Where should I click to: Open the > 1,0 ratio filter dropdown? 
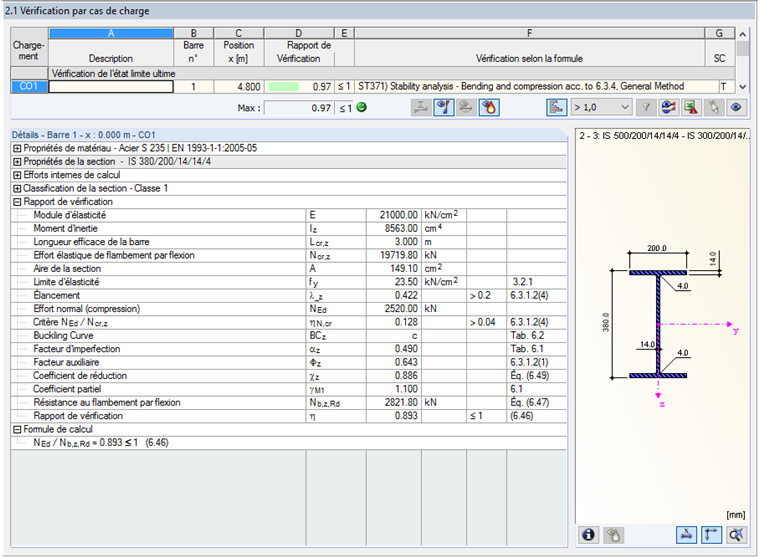[x=601, y=107]
